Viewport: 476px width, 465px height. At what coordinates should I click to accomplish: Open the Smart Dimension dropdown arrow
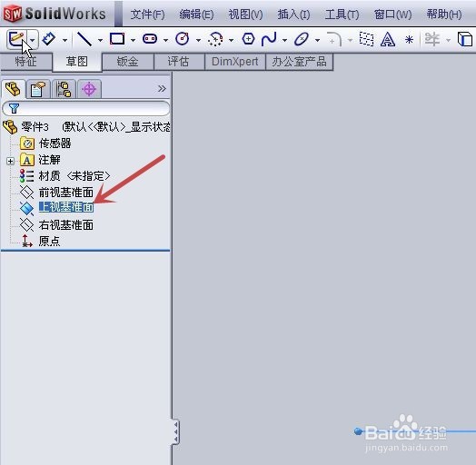pyautogui.click(x=64, y=40)
